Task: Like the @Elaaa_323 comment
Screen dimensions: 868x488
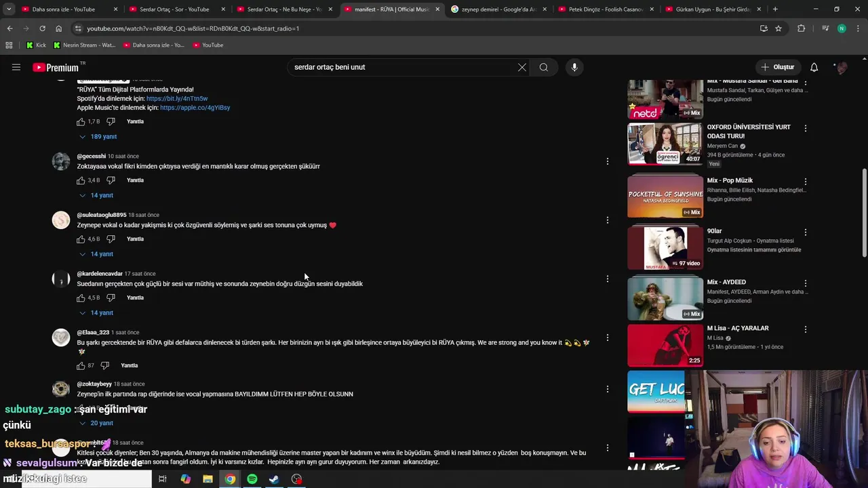Action: pos(81,365)
